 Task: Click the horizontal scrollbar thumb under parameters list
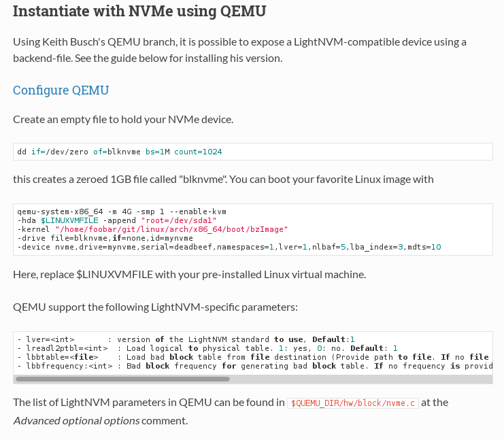[x=123, y=379]
